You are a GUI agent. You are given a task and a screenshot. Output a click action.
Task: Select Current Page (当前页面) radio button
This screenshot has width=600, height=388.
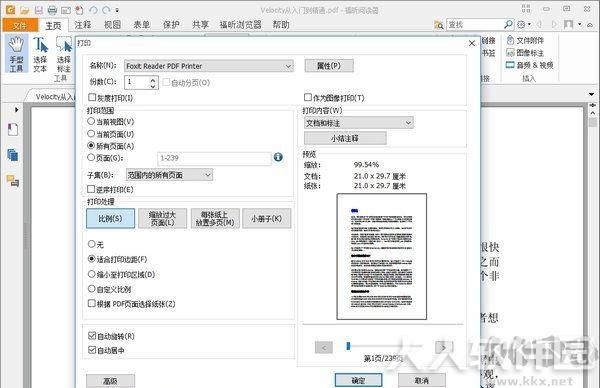pos(111,134)
